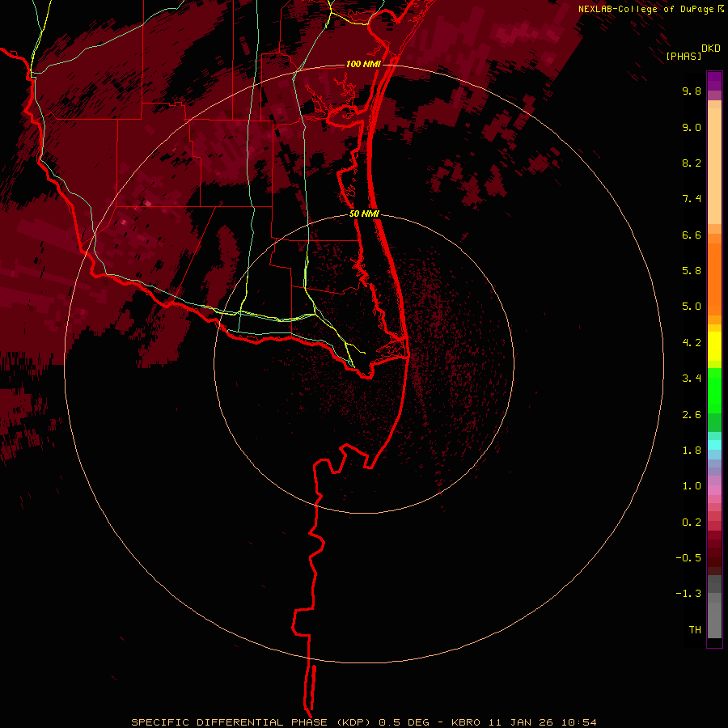Click the 9.0 scale value

(x=692, y=127)
